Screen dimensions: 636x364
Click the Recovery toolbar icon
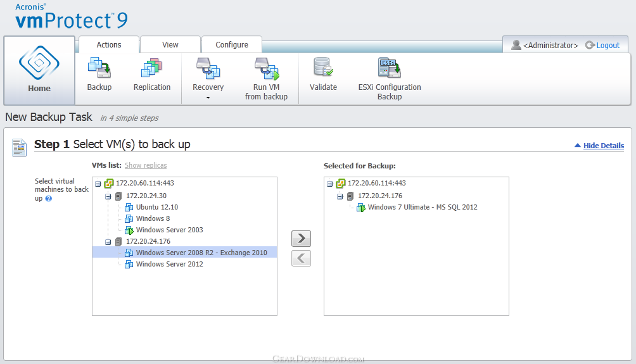208,68
